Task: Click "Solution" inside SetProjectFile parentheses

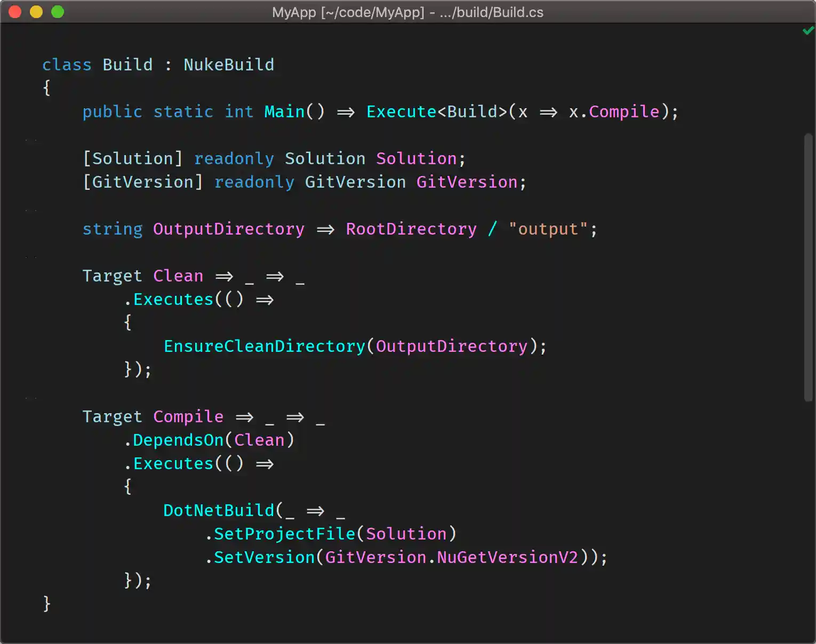Action: coord(406,534)
